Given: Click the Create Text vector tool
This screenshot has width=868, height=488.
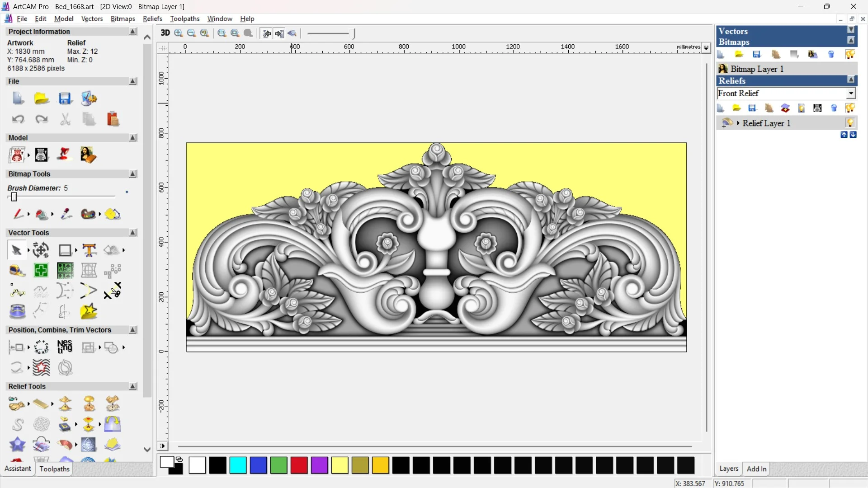Looking at the screenshot, I should point(89,250).
